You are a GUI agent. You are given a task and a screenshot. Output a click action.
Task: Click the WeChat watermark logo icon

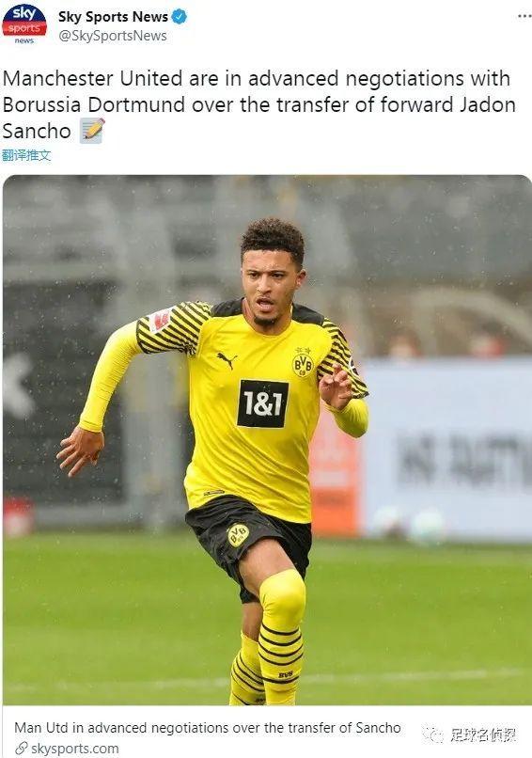click(433, 734)
